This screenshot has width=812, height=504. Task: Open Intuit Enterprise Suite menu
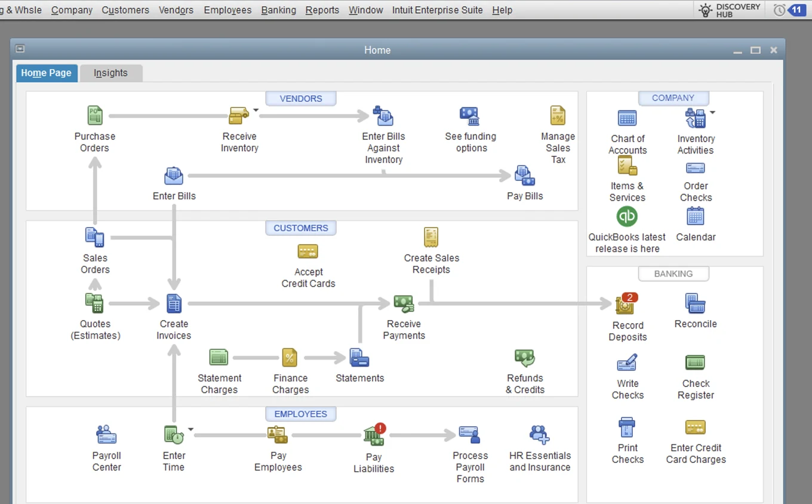click(x=437, y=10)
